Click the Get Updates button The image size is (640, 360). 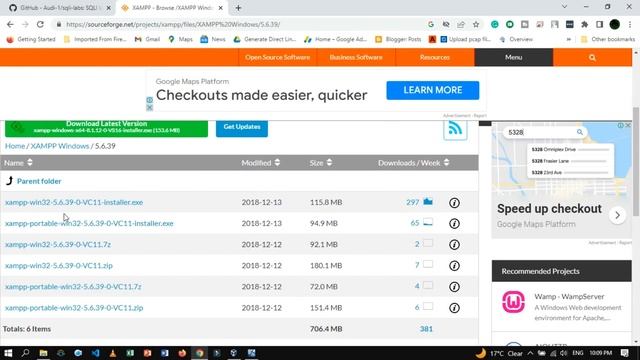point(242,128)
